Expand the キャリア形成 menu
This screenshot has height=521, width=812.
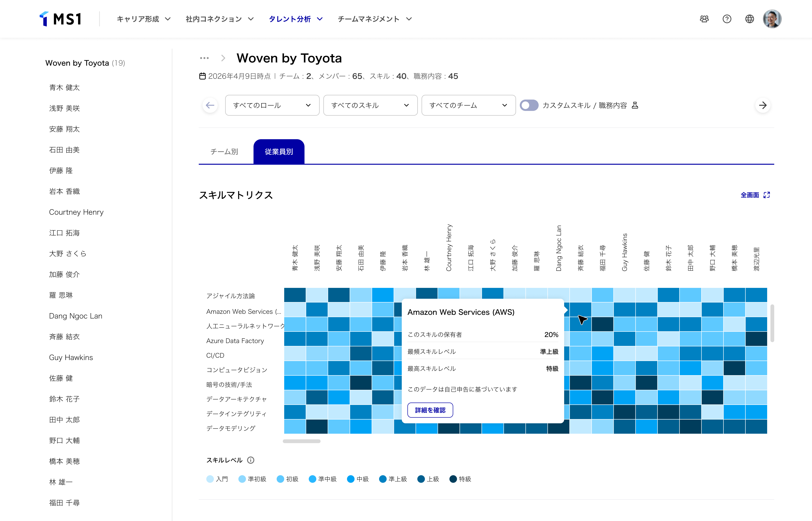click(x=144, y=19)
